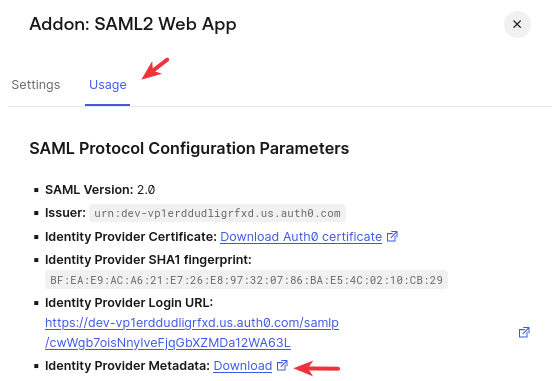Download the Auth0 certificate via its link
This screenshot has height=381, width=557.
(x=301, y=236)
